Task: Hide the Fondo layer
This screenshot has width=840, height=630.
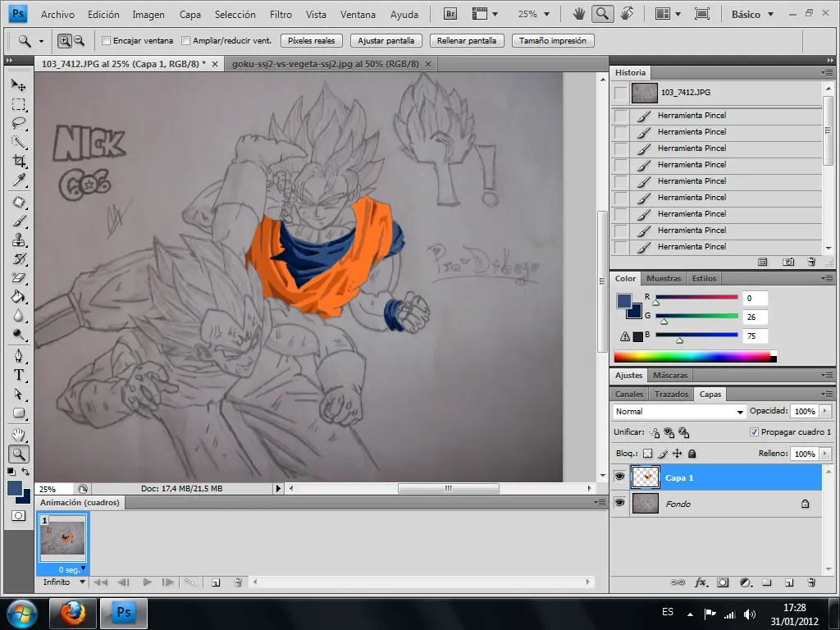Action: [x=620, y=503]
